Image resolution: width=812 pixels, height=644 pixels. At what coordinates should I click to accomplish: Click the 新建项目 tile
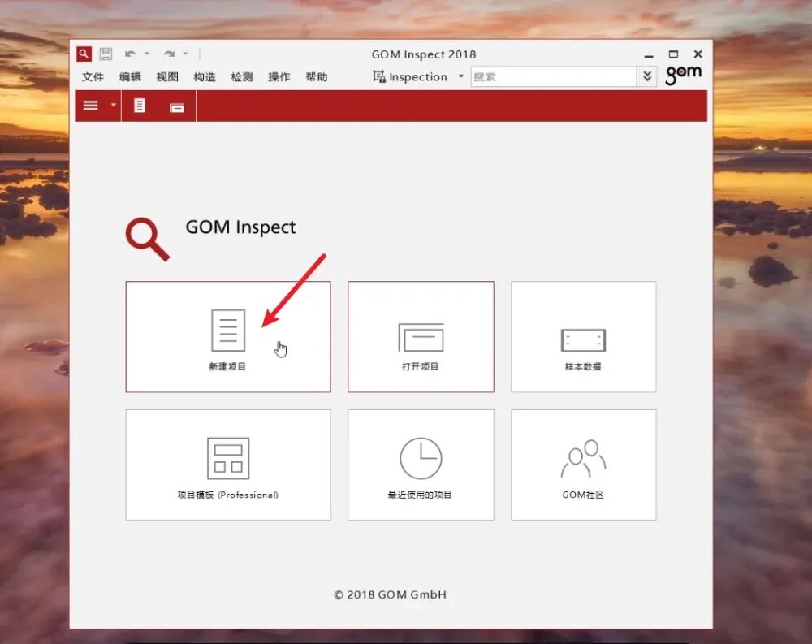[228, 337]
